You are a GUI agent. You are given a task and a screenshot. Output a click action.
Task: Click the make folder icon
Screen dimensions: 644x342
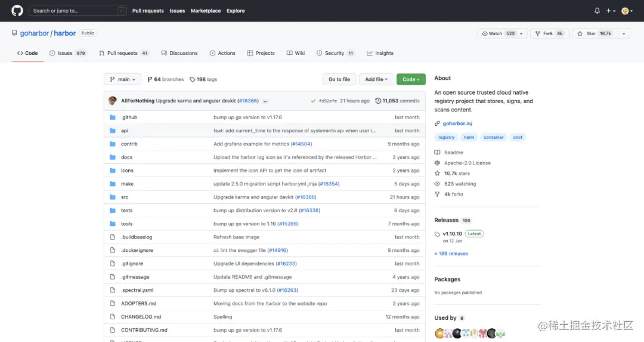coord(113,184)
